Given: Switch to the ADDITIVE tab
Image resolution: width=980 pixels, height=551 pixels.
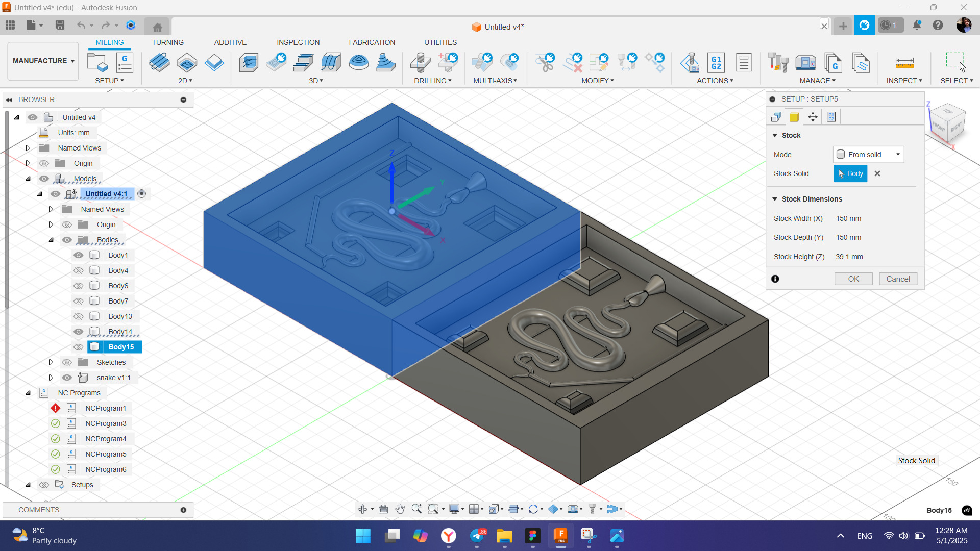Looking at the screenshot, I should coord(230,42).
